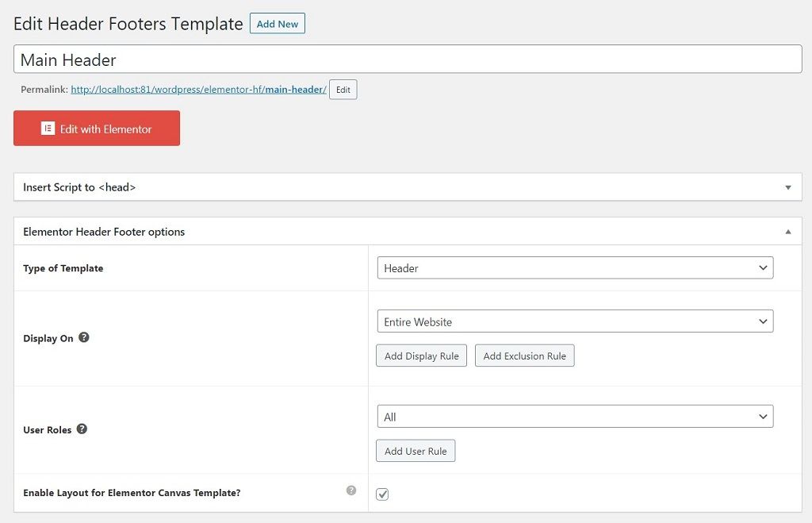Image resolution: width=812 pixels, height=523 pixels.
Task: Click the Permalink label text
Action: click(44, 90)
